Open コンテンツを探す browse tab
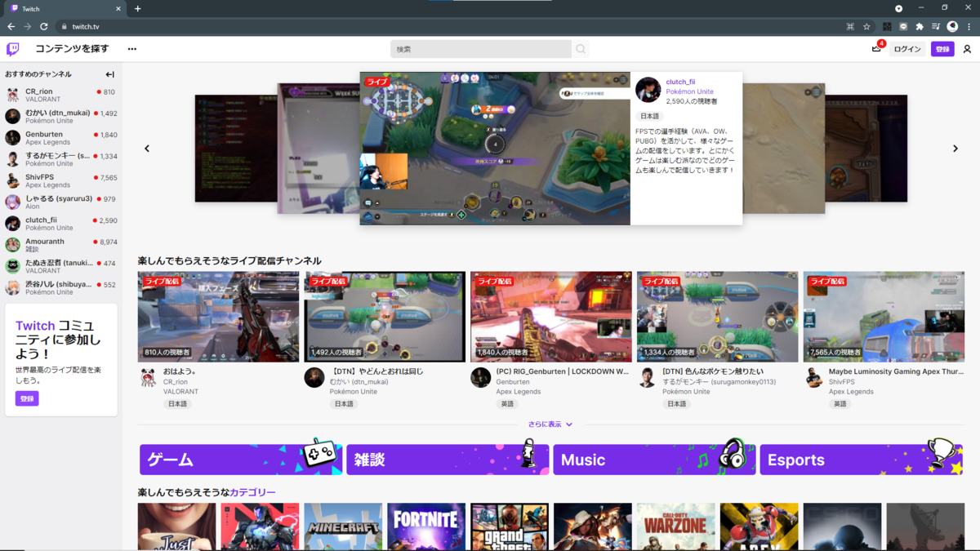This screenshot has width=980, height=551. [72, 49]
